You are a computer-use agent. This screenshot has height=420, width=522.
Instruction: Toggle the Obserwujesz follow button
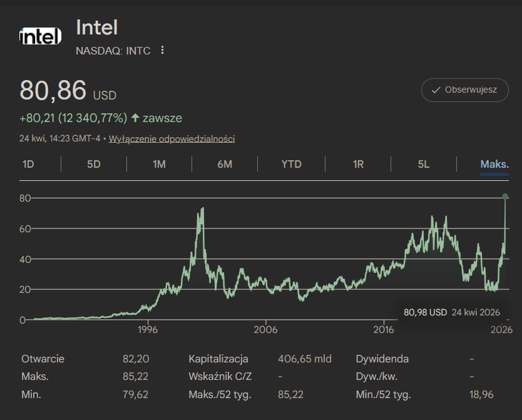coord(465,90)
